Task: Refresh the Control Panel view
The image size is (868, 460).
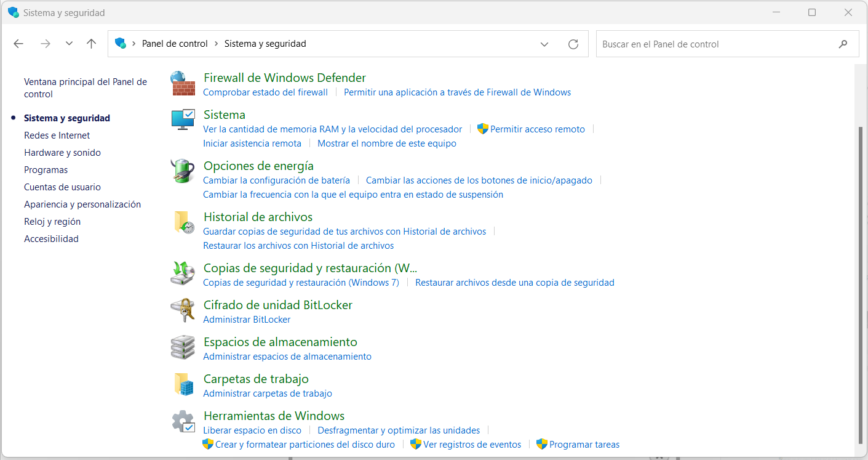Action: (573, 44)
